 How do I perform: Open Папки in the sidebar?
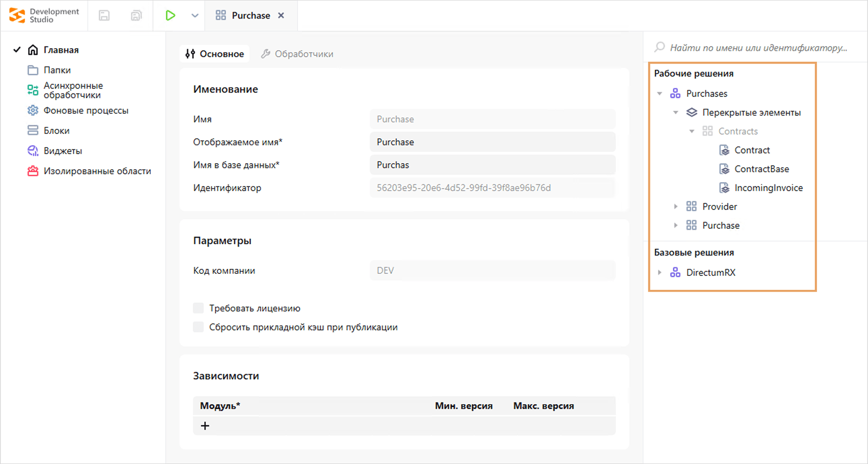pos(57,70)
